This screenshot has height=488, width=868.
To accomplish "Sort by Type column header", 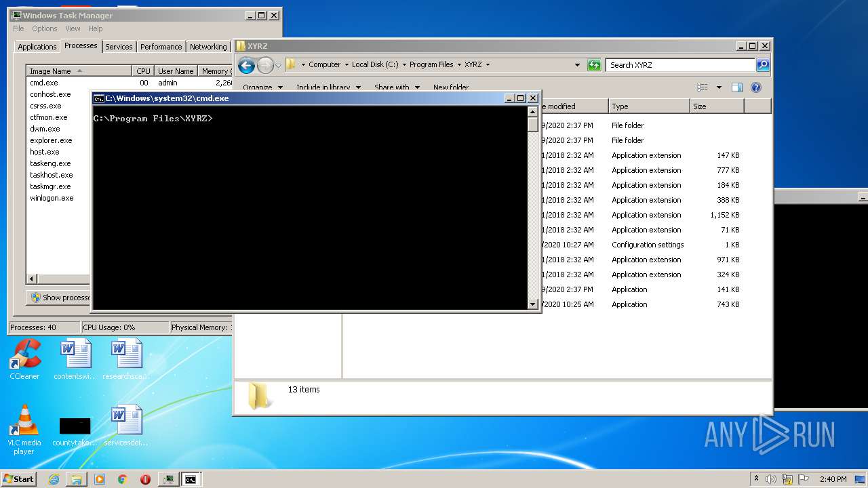I will [649, 106].
